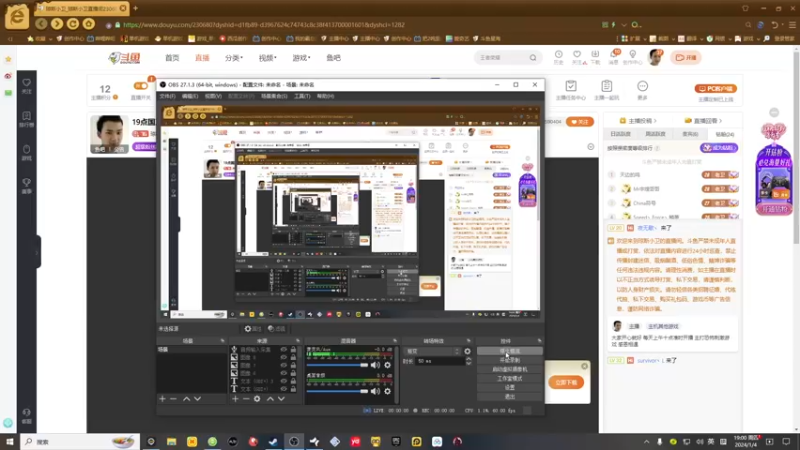Screen dimensions: 800x450
Task: Open scene transition properties gear
Action: [x=467, y=352]
